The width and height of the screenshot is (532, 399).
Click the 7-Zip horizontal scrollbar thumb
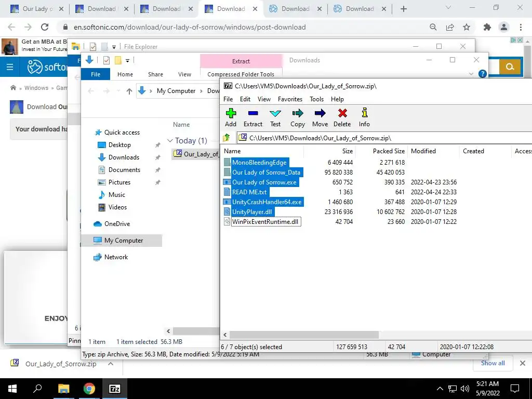[x=304, y=335]
